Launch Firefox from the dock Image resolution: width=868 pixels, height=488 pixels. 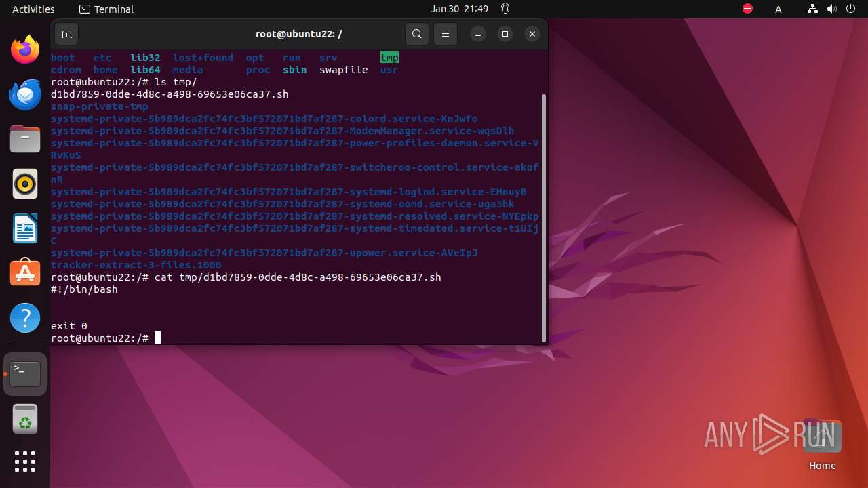[25, 49]
